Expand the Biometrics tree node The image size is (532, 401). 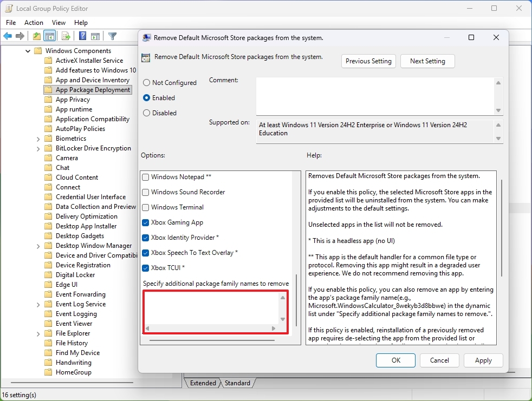click(38, 139)
